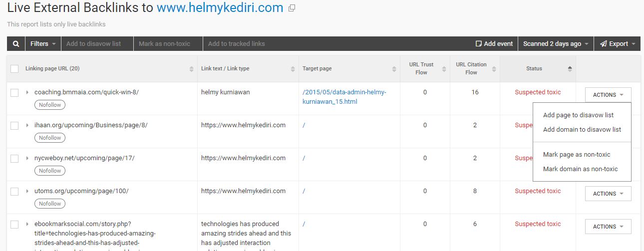Check the ebookmarksocial.com row checkbox
This screenshot has height=251, width=644.
pos(14,224)
